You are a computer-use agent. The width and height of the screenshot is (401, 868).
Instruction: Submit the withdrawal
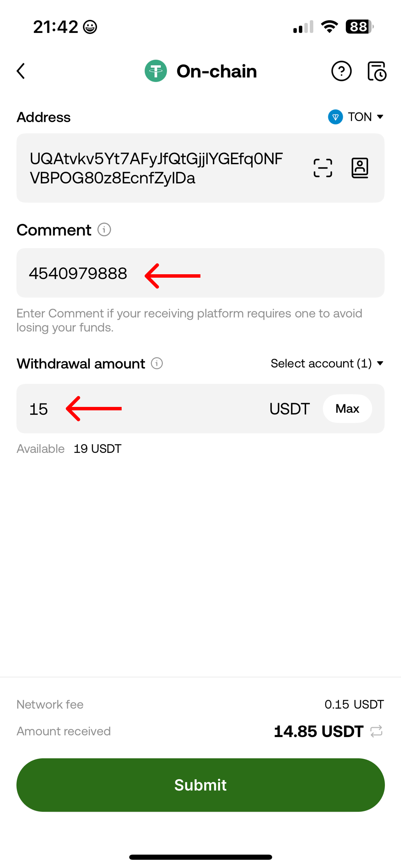pos(200,785)
